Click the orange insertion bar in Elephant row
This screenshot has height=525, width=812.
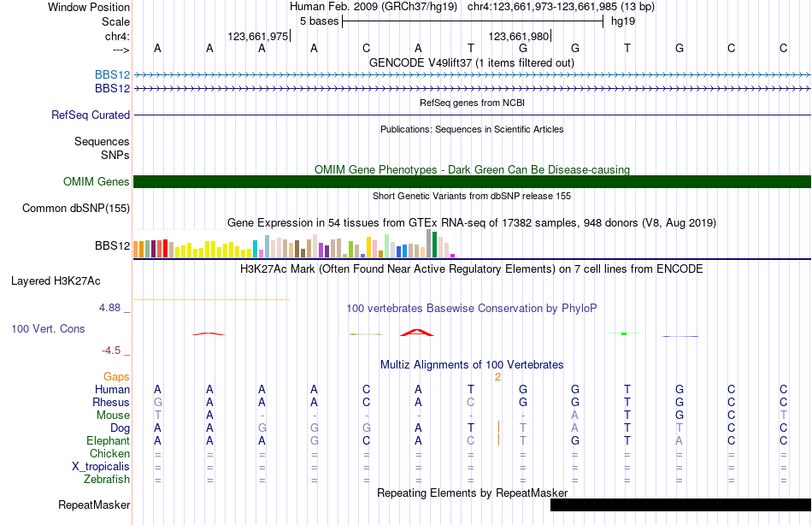click(x=498, y=439)
